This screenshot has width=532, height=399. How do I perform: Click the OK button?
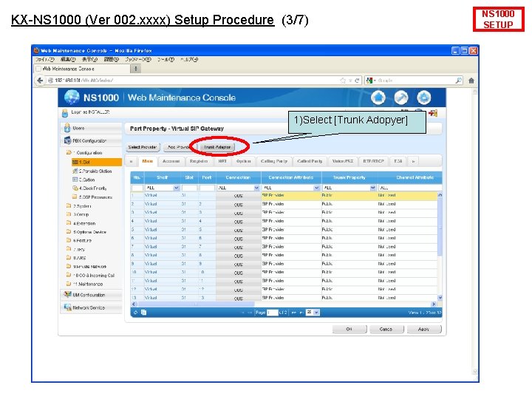coord(349,329)
